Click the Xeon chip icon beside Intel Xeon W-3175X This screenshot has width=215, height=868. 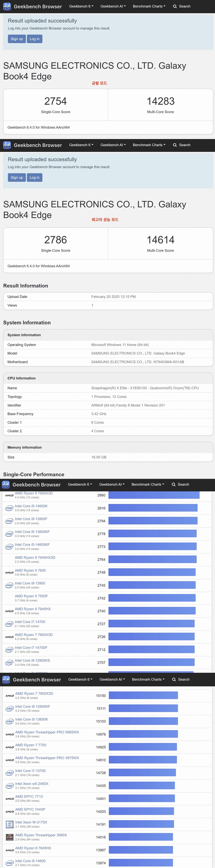point(9,824)
